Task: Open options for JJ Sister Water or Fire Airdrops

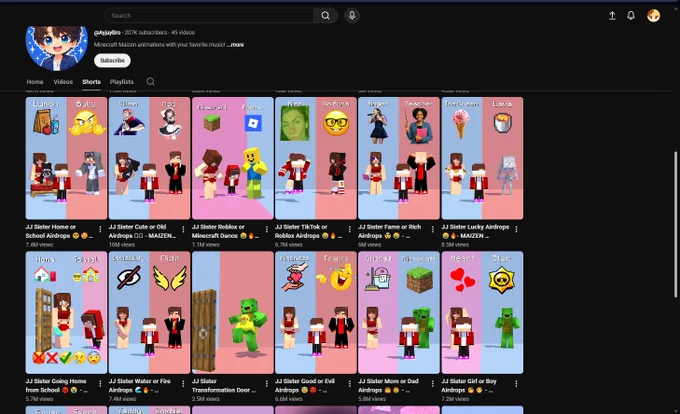Action: pos(183,384)
